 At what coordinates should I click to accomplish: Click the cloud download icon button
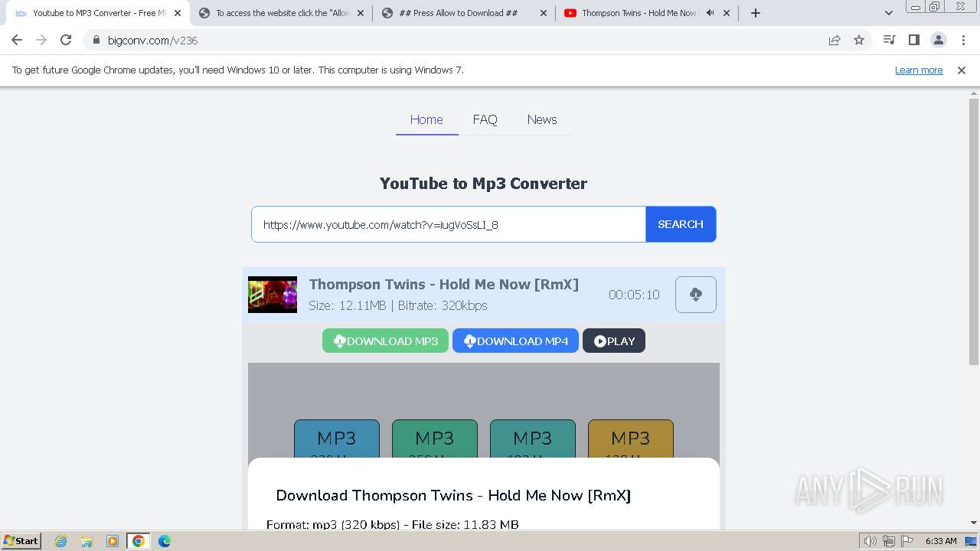pyautogui.click(x=696, y=295)
